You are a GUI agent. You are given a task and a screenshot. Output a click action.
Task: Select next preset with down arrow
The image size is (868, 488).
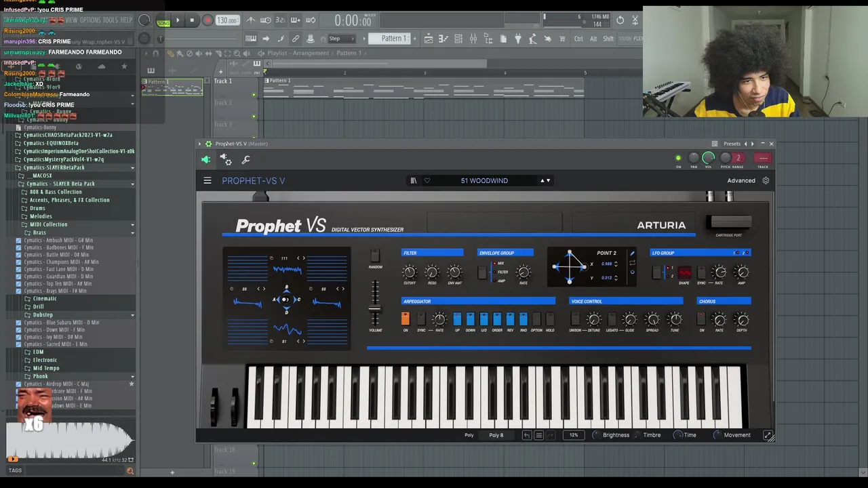548,180
